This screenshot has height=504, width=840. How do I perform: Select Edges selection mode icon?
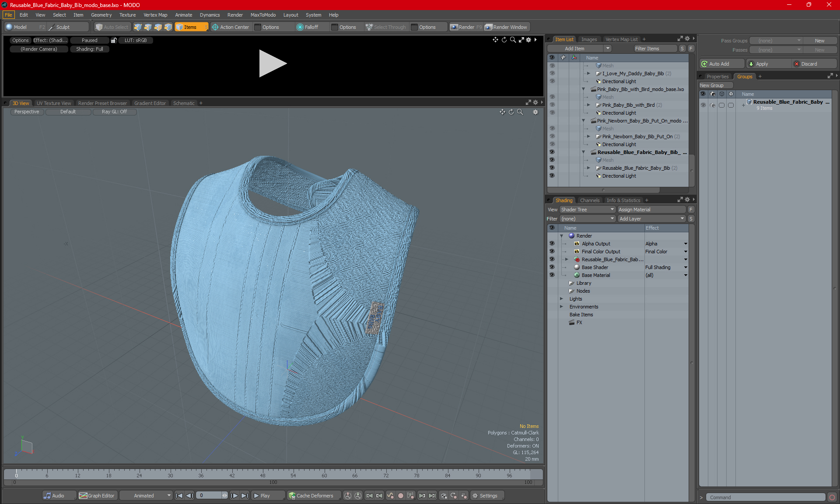click(x=148, y=27)
